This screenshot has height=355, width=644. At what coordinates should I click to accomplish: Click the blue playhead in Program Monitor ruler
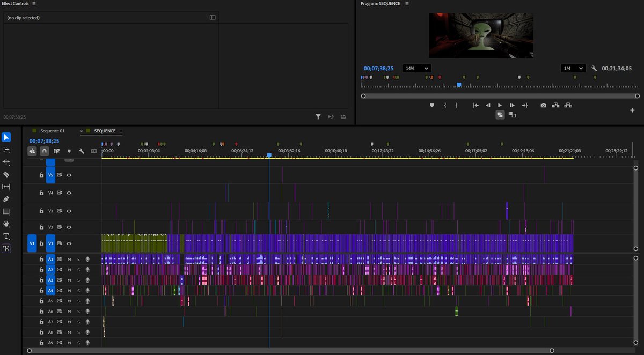pos(459,84)
